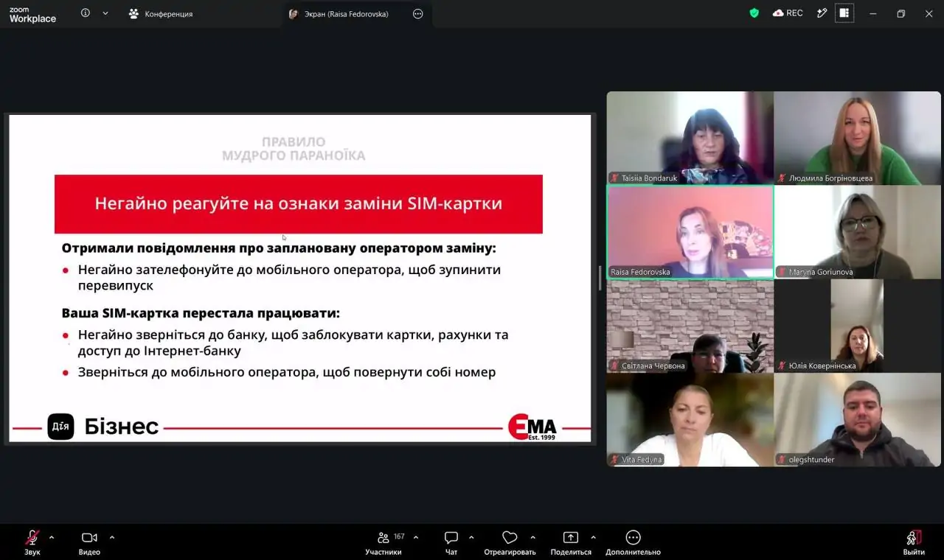
Task: Open AI Companion sparkle pen icon
Action: pos(822,13)
